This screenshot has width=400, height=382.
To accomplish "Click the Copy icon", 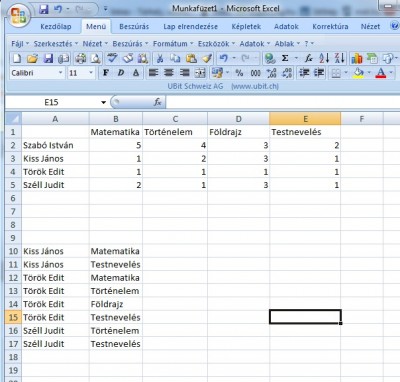I will coord(175,58).
